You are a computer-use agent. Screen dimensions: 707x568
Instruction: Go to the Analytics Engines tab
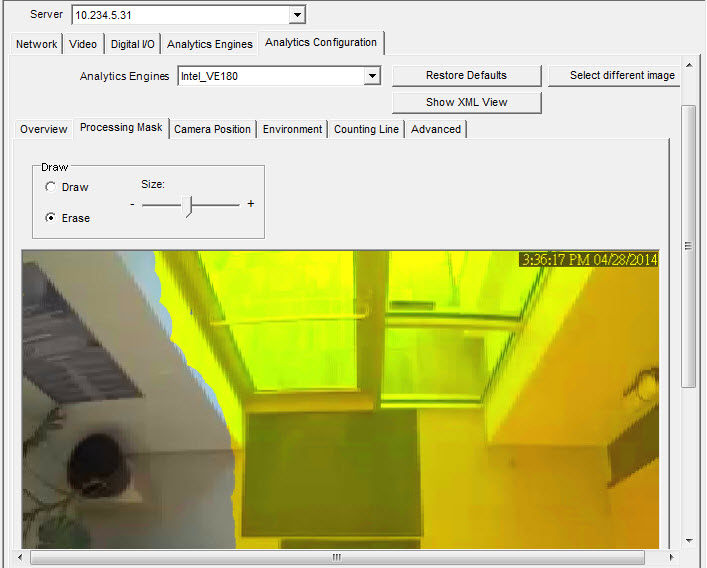[210, 44]
